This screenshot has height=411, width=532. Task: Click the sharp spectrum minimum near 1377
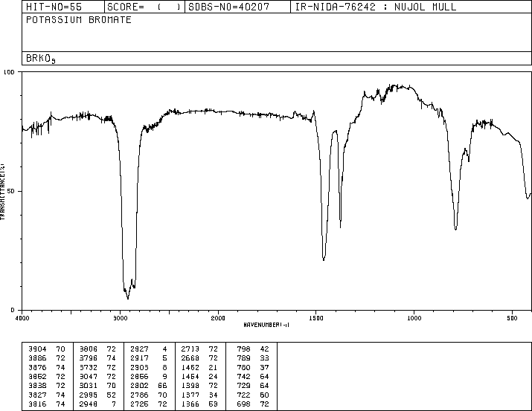coord(340,227)
